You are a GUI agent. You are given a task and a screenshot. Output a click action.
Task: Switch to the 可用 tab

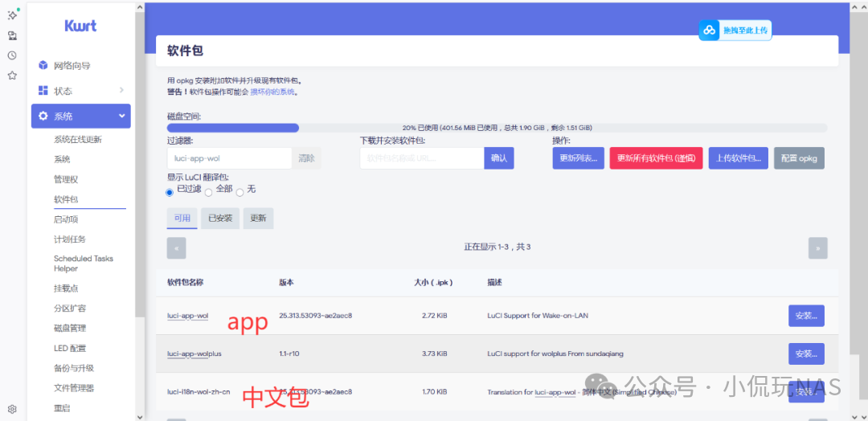click(x=182, y=218)
